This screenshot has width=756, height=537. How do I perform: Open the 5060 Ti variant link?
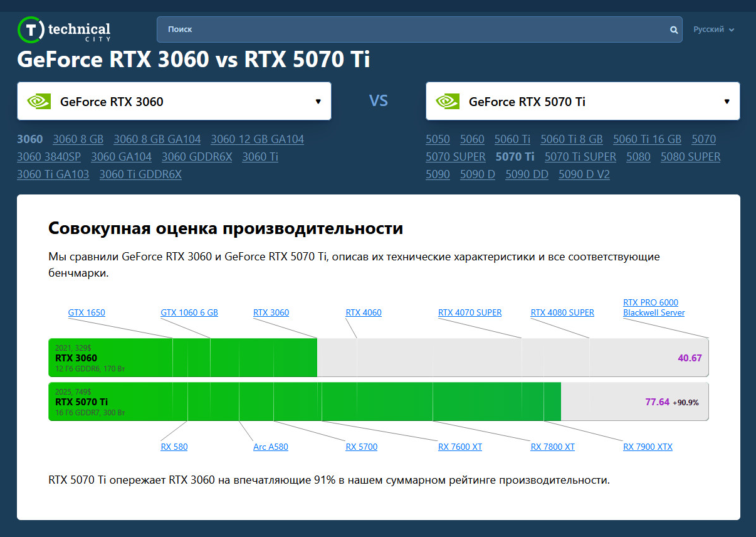tap(513, 139)
